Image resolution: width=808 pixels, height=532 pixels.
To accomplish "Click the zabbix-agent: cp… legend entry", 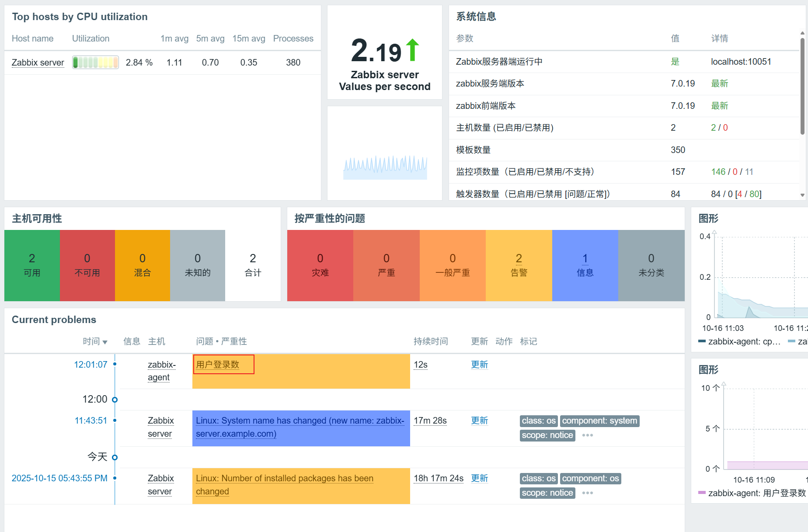I will pyautogui.click(x=740, y=341).
